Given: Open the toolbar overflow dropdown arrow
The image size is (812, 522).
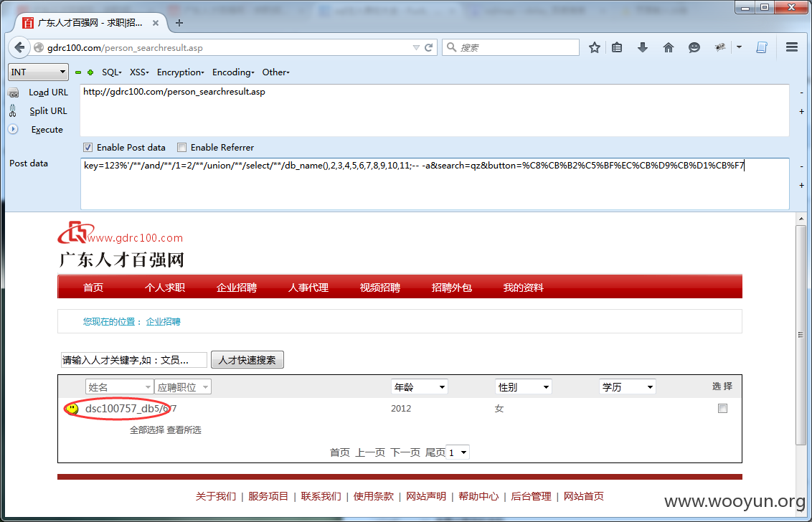Looking at the screenshot, I should [739, 47].
